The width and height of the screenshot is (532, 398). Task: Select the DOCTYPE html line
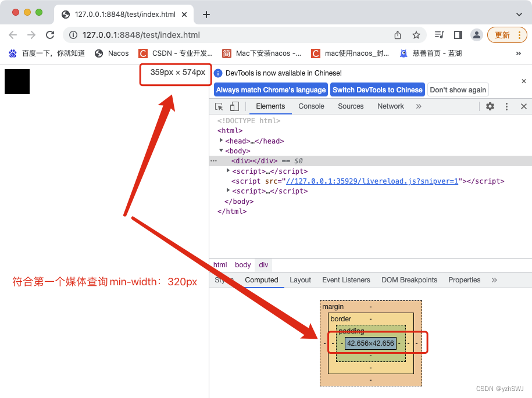pos(249,121)
